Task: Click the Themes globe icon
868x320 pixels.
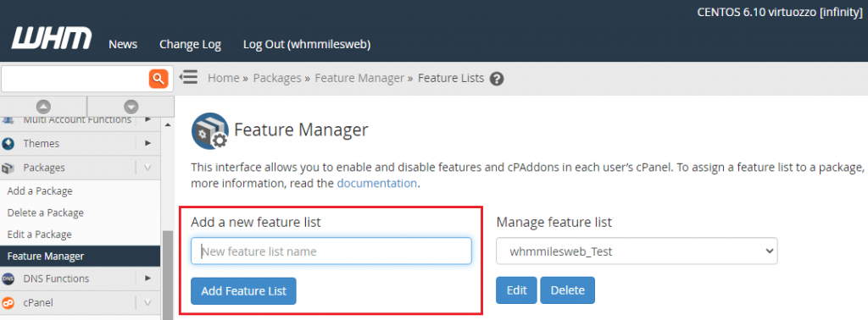Action: (8, 144)
